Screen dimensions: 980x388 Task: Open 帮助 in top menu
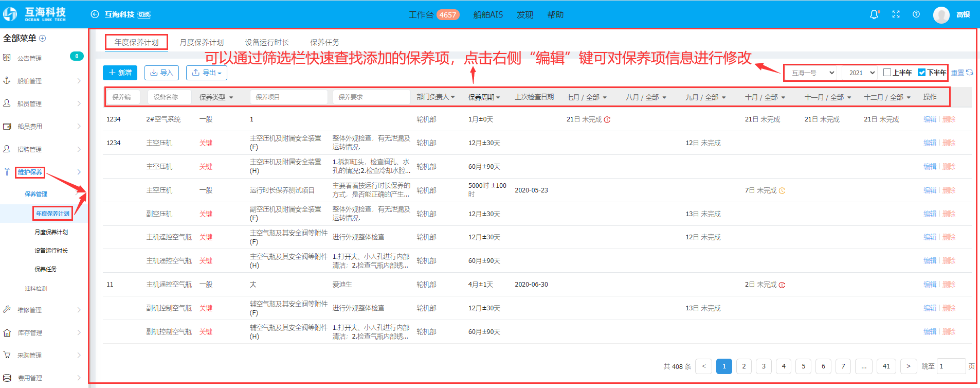(x=555, y=14)
